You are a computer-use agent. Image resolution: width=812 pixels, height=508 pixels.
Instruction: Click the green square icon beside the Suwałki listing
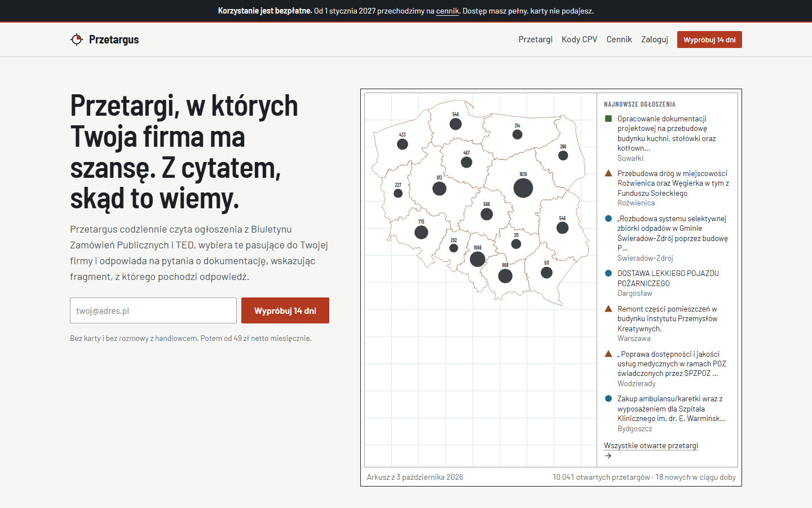click(x=608, y=119)
